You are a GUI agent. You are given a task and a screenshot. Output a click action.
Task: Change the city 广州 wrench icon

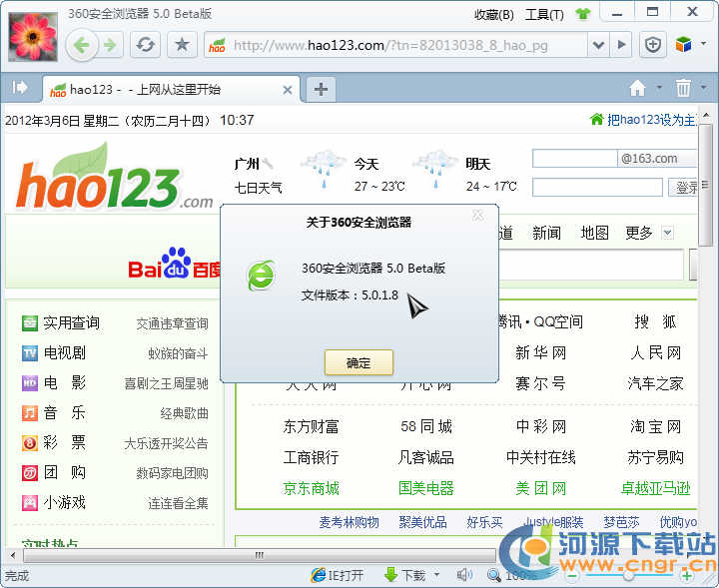(x=268, y=163)
